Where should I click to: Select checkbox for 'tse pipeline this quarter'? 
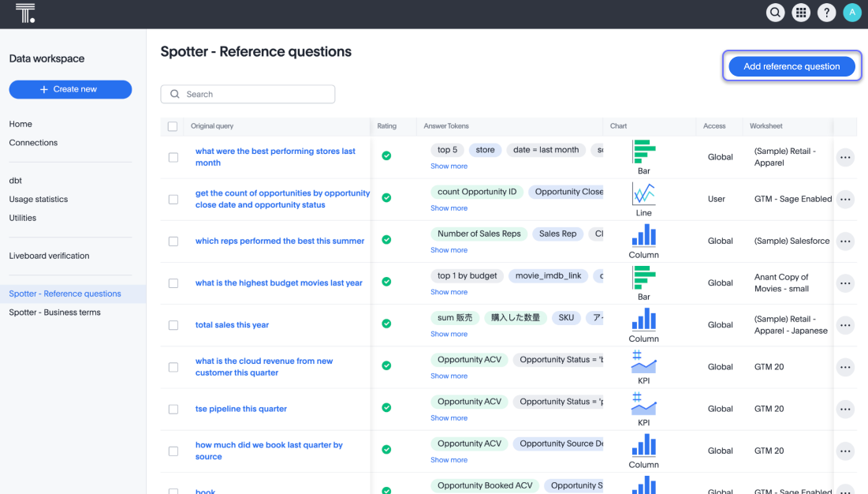click(x=173, y=409)
